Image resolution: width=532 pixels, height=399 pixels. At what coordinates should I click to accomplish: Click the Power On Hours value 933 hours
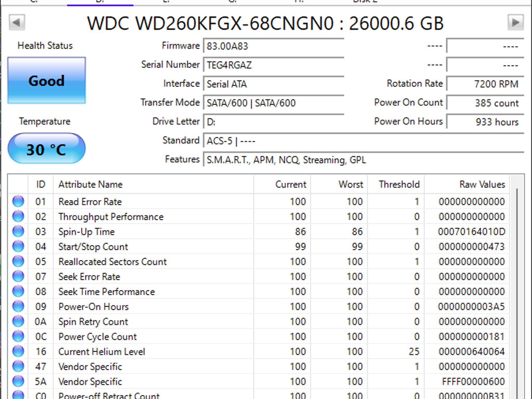click(x=485, y=122)
